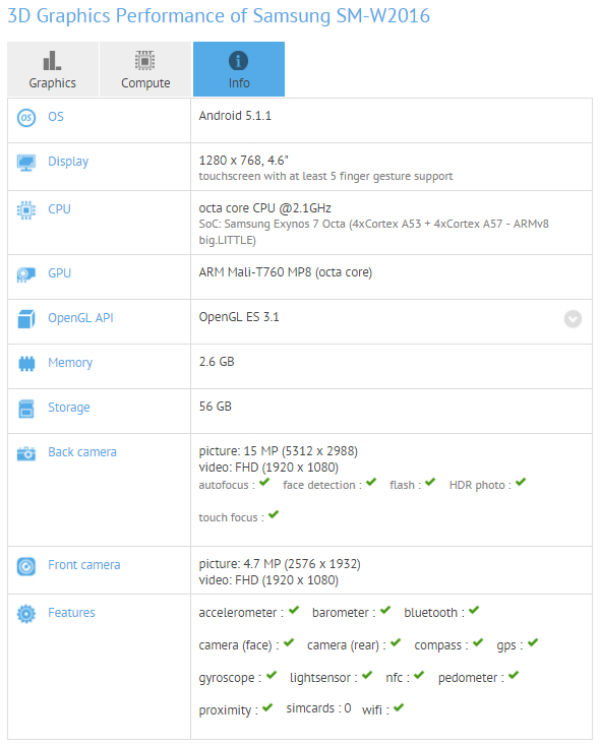Screen dimensions: 600x745
Task: Select the Info tab
Action: click(239, 69)
